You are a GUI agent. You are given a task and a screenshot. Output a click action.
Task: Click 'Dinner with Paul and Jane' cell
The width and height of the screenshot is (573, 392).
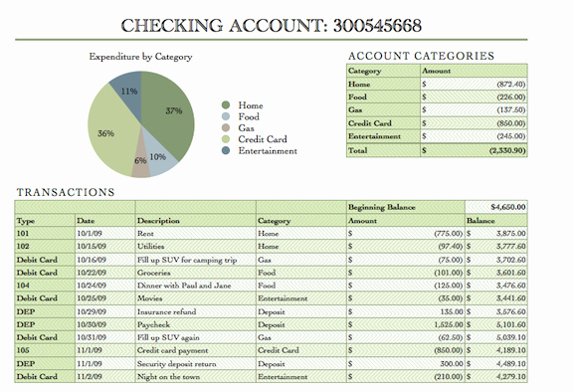(x=196, y=286)
